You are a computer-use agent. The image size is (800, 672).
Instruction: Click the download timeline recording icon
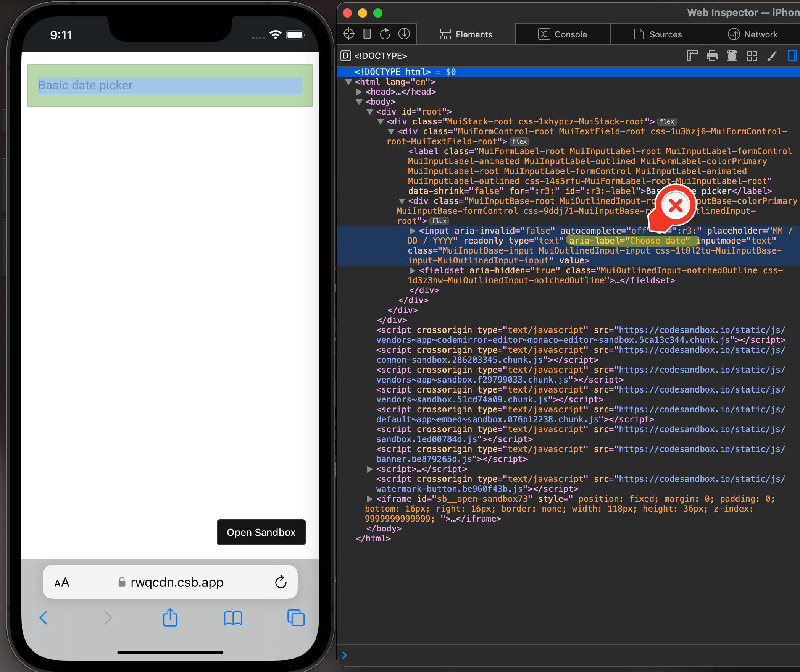click(x=404, y=34)
